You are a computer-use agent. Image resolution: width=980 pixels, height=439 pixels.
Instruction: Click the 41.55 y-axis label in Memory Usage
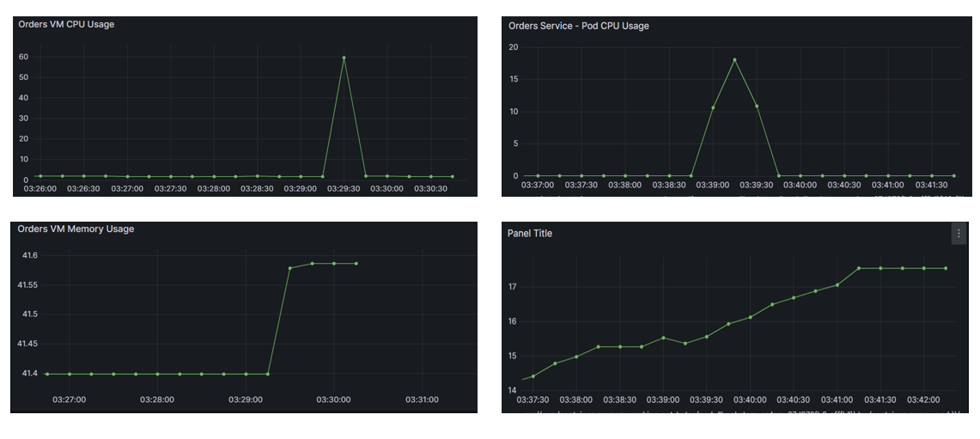coord(27,284)
